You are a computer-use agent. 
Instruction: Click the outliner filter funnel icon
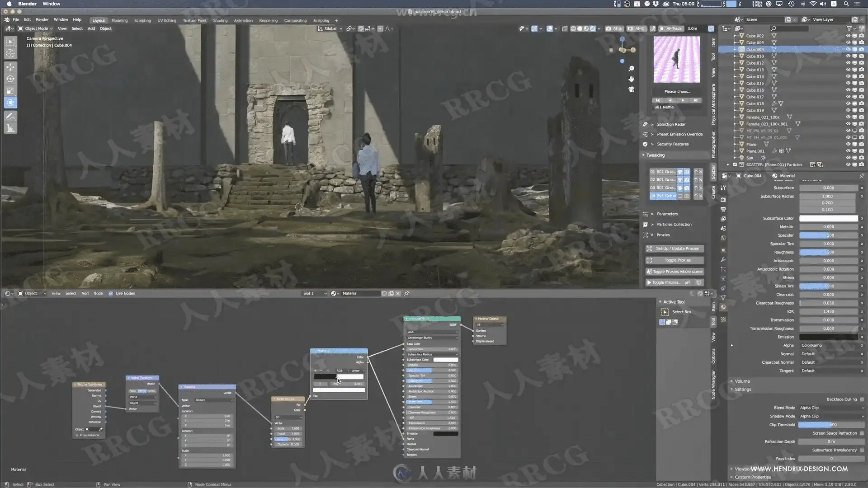(x=849, y=28)
